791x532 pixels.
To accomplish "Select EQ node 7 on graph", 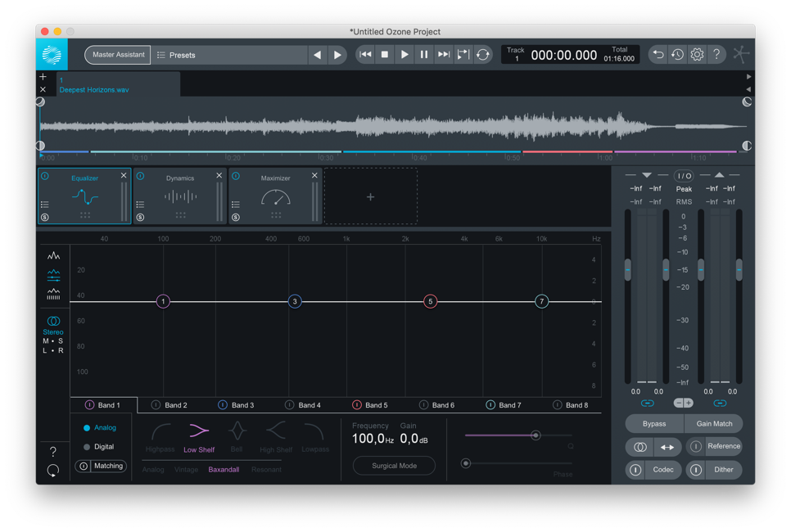I will [541, 301].
